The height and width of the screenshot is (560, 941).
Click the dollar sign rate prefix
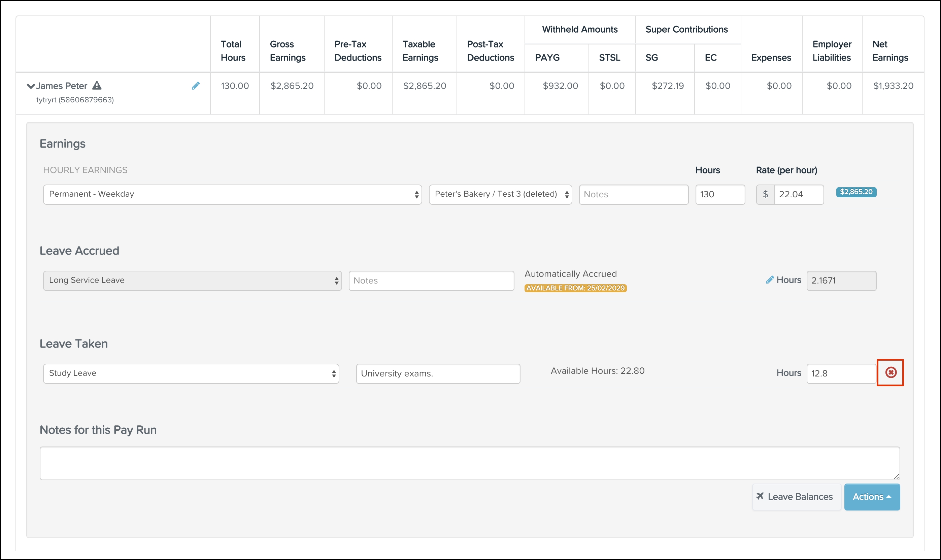pyautogui.click(x=765, y=194)
